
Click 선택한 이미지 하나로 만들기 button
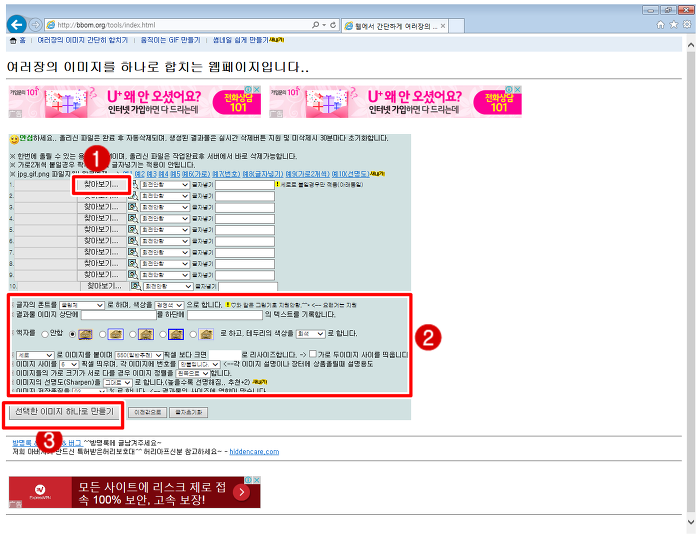65,412
